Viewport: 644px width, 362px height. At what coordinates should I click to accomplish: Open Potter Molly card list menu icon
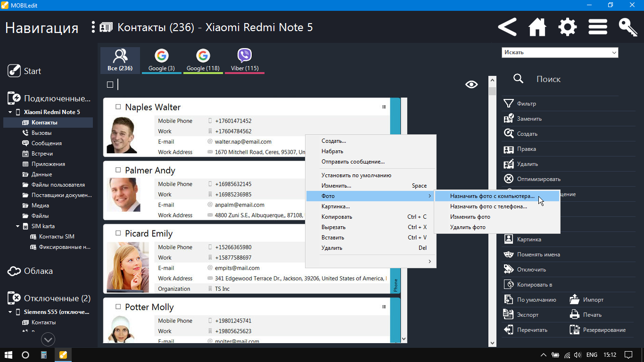tap(384, 307)
